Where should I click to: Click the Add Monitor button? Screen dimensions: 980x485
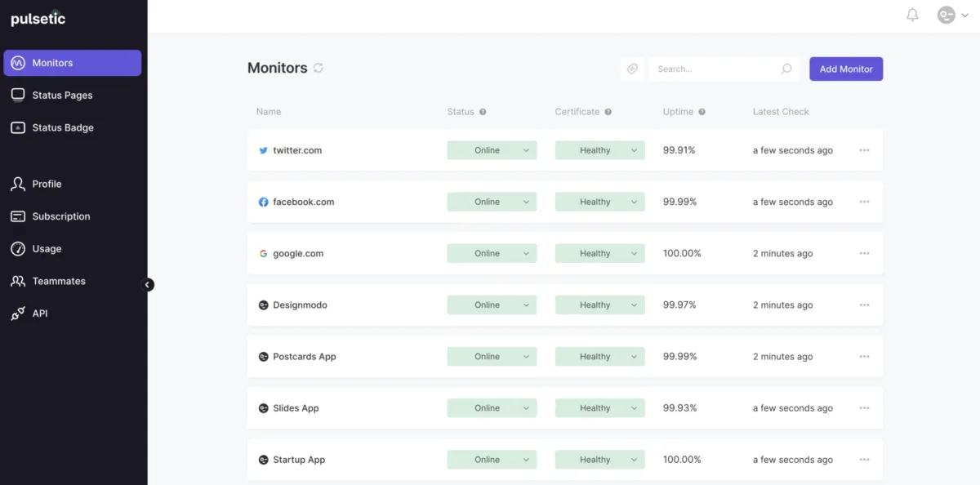846,69
